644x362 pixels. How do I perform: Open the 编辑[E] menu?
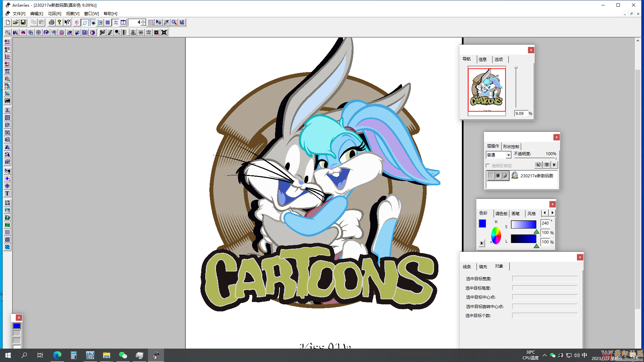point(37,14)
